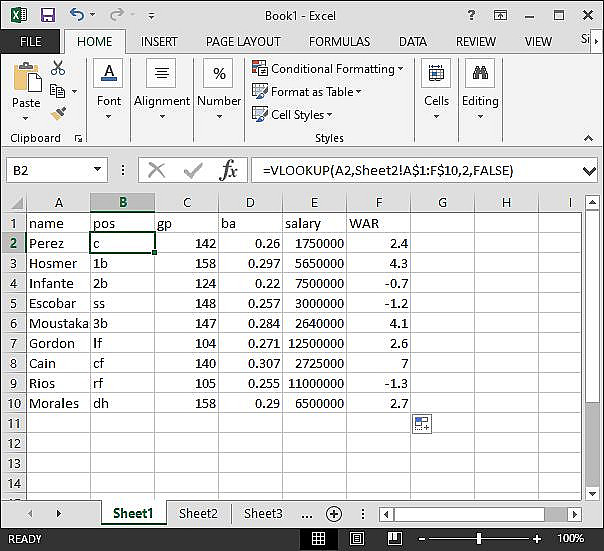This screenshot has height=551, width=604.
Task: Open the Excel Help question mark
Action: [471, 15]
